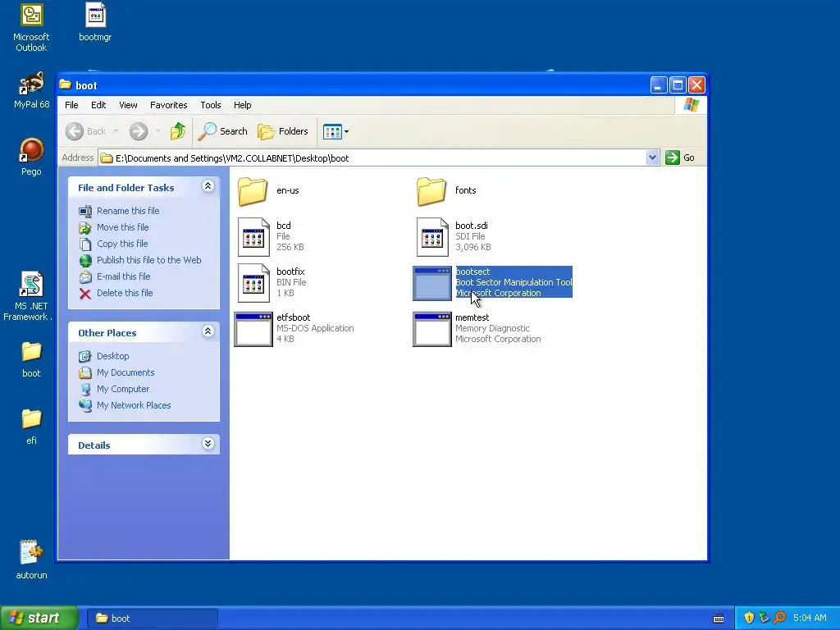Open the Help menu

click(242, 105)
